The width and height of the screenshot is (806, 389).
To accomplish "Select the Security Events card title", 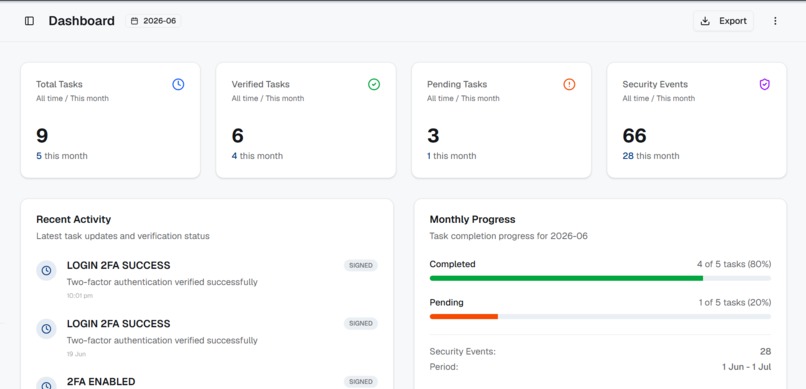I will (x=655, y=84).
